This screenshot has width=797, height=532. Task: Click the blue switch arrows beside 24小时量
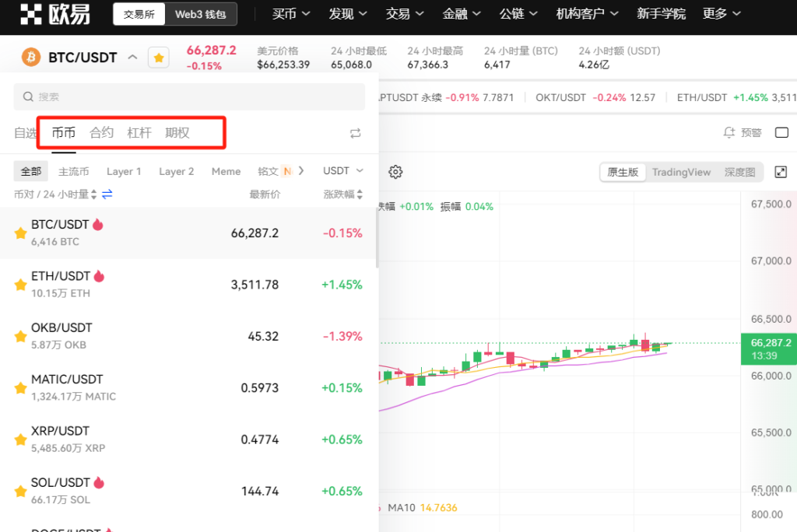(107, 194)
